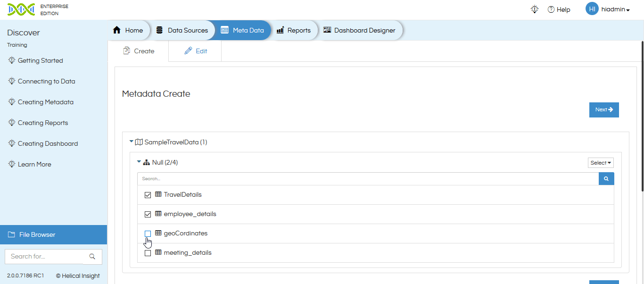
Task: Click the Dashboard Designer image icon
Action: [x=327, y=30]
